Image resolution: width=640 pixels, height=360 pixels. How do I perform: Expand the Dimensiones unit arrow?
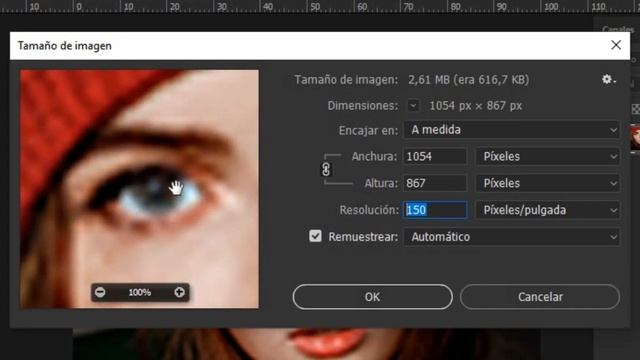pos(413,106)
